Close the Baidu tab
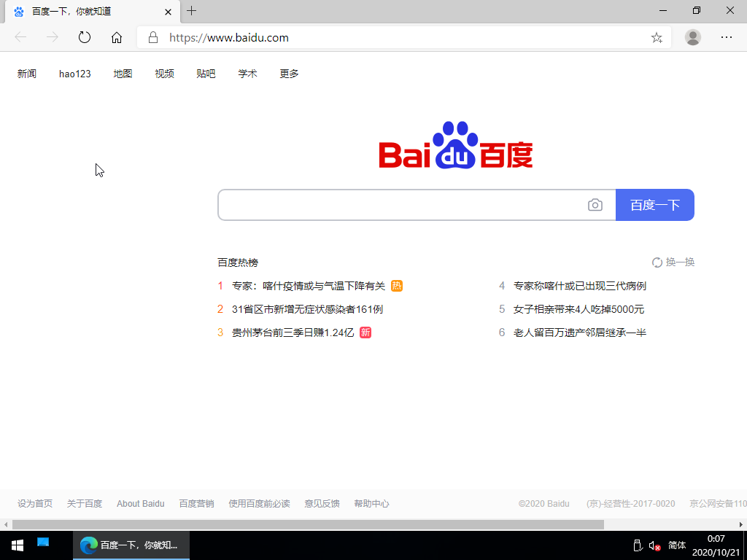Screen dimensions: 747x560 (x=169, y=12)
